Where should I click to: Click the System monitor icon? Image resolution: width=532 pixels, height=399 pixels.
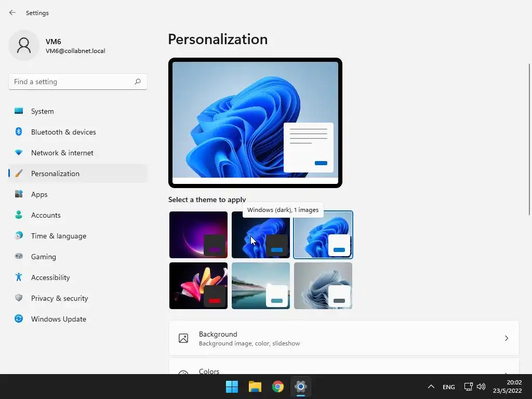[19, 111]
